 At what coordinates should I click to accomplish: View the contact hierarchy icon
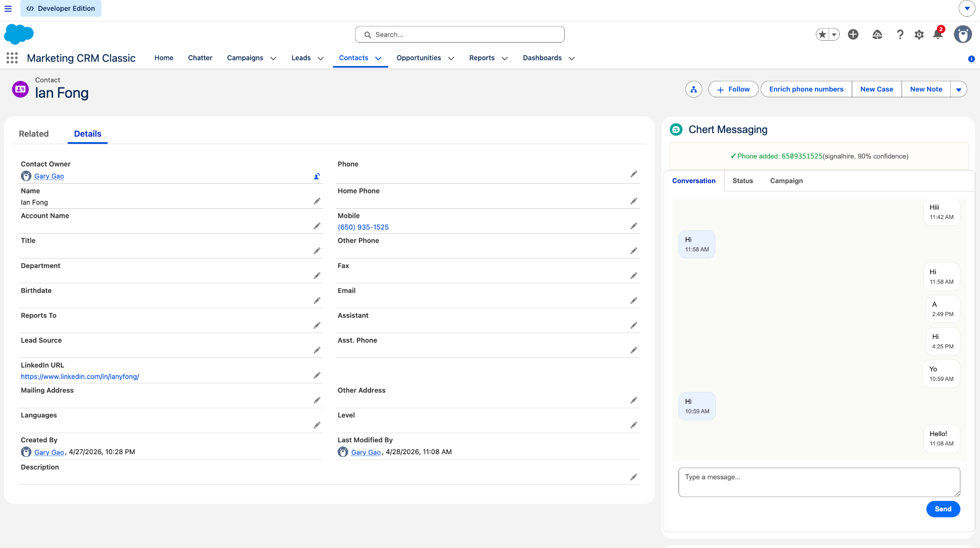point(694,89)
